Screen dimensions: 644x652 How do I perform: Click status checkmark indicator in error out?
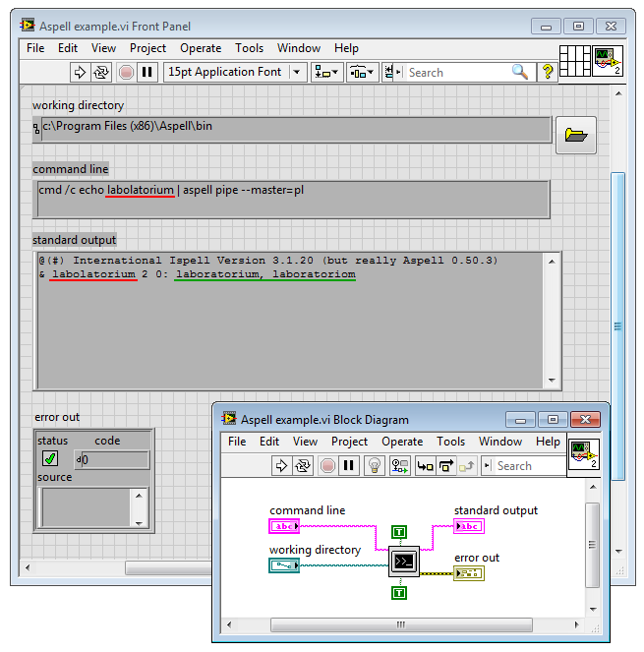(50, 458)
